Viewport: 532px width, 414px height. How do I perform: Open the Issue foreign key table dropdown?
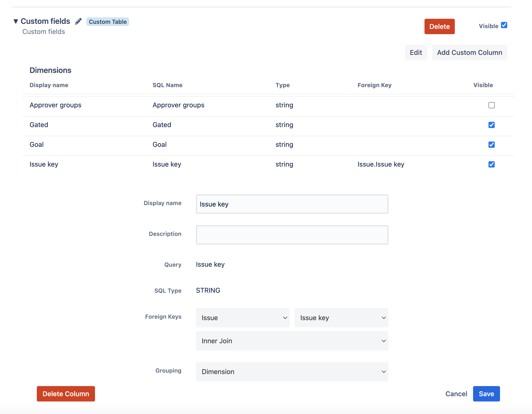pyautogui.click(x=243, y=318)
